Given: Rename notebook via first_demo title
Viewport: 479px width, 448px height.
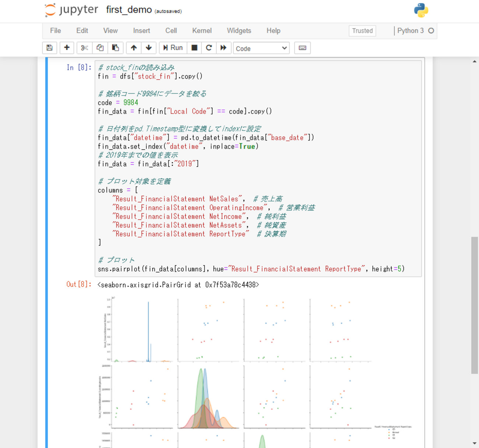Looking at the screenshot, I should point(129,10).
